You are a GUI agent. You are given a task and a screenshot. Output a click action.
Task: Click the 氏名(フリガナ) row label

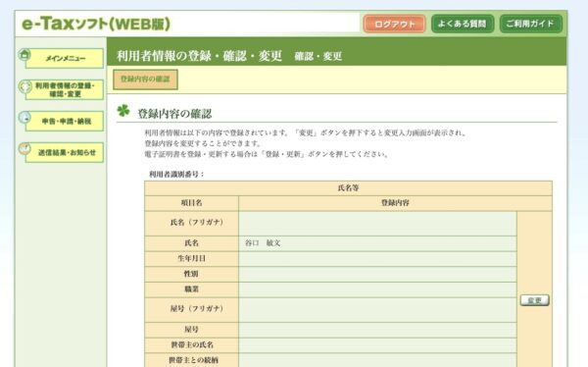tap(196, 223)
